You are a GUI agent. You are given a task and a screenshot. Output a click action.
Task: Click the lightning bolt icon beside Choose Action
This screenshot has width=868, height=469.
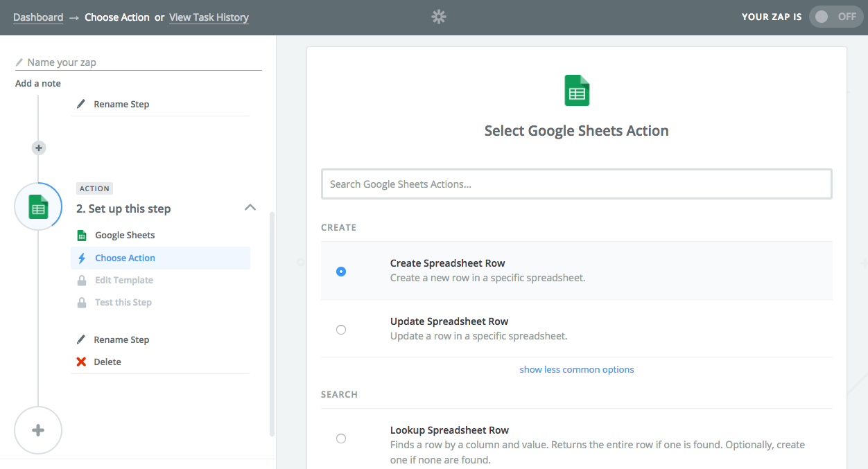click(x=83, y=257)
